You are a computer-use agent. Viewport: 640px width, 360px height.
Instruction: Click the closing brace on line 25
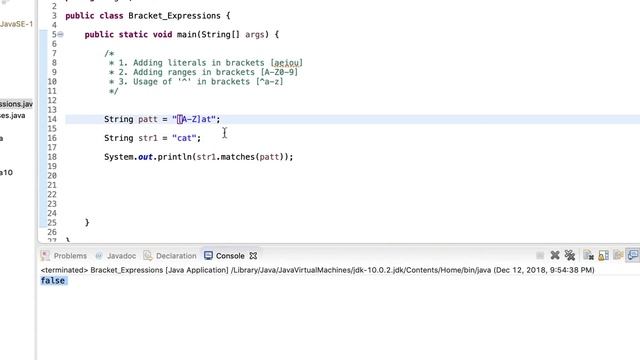pyautogui.click(x=87, y=222)
